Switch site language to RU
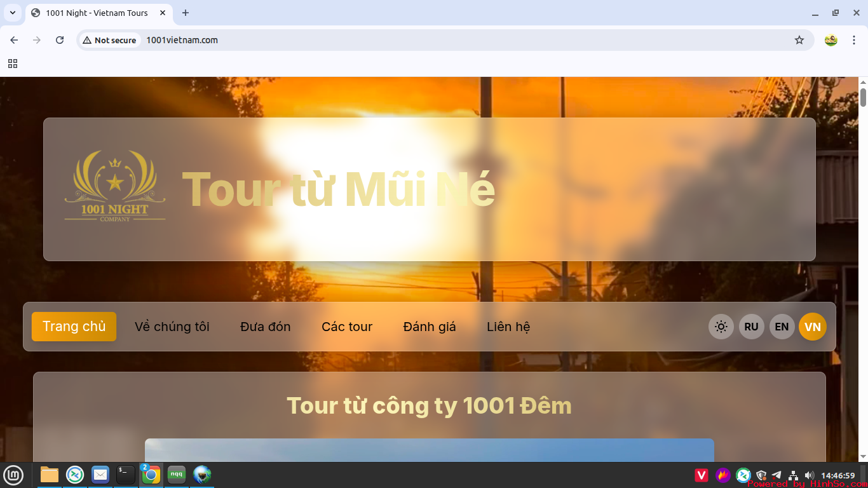Viewport: 868px width, 488px height. coord(751,326)
